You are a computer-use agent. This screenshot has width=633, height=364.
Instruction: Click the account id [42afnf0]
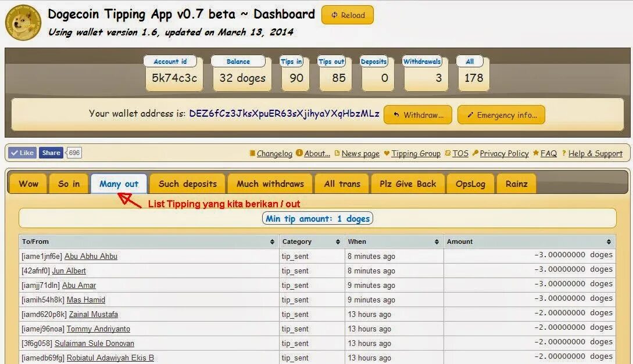coord(36,271)
